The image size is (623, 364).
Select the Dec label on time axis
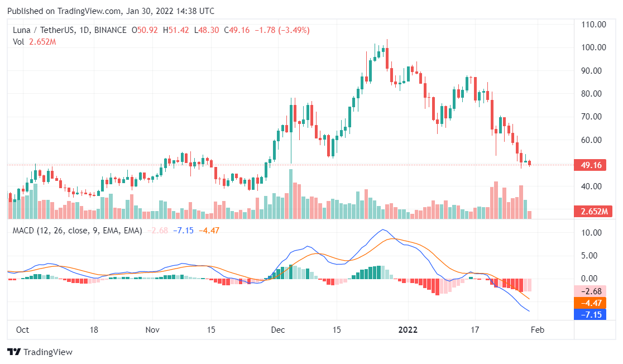277,329
